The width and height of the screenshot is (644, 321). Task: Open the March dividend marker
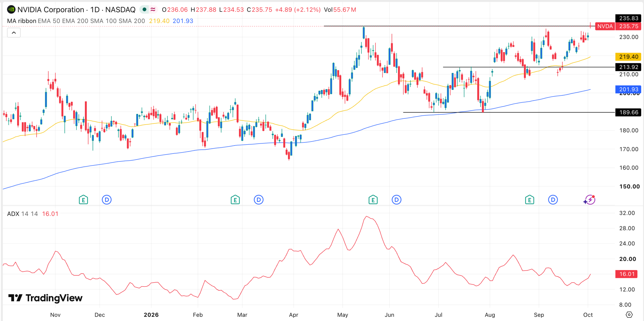click(x=259, y=200)
